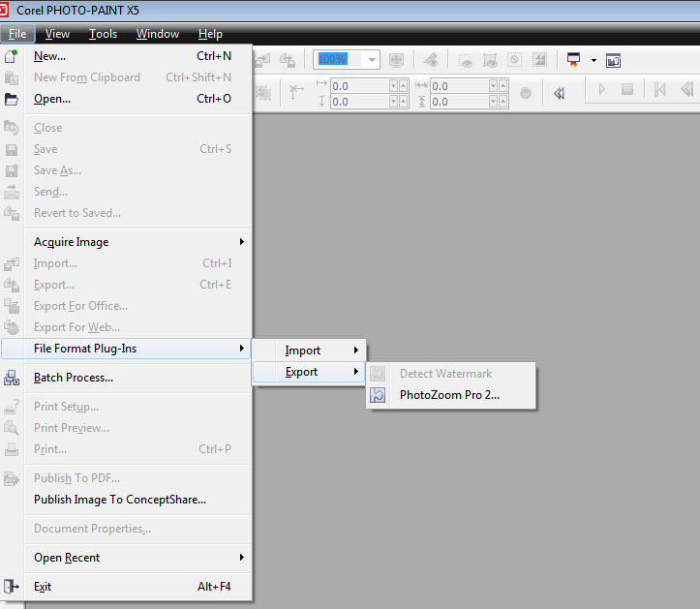Jump to first frame of movie
700x609 pixels.
660,89
